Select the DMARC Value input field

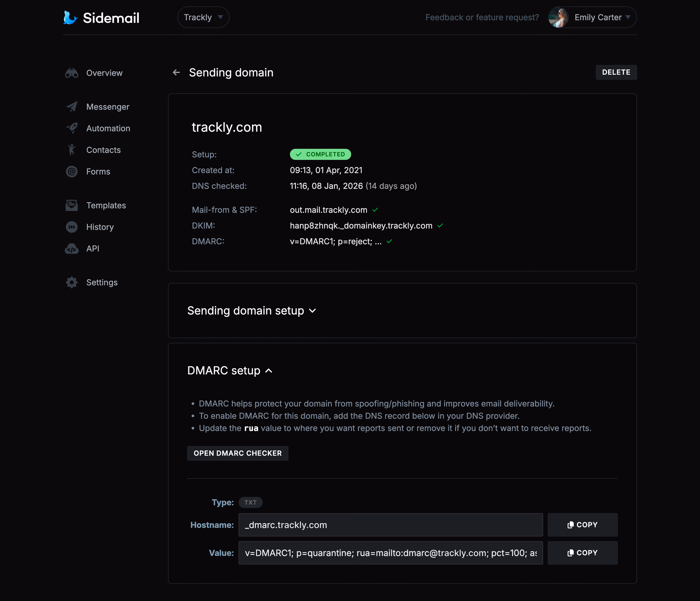click(390, 552)
